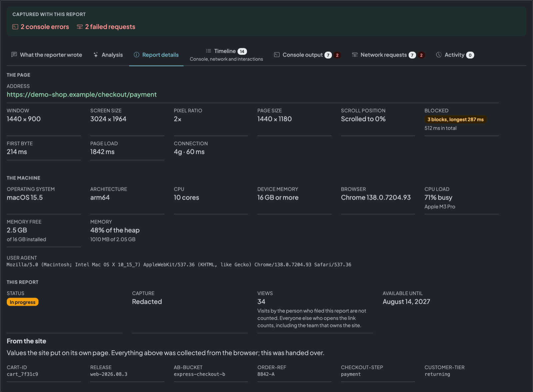The width and height of the screenshot is (533, 392).
Task: Click the In progress status badge
Action: (23, 302)
